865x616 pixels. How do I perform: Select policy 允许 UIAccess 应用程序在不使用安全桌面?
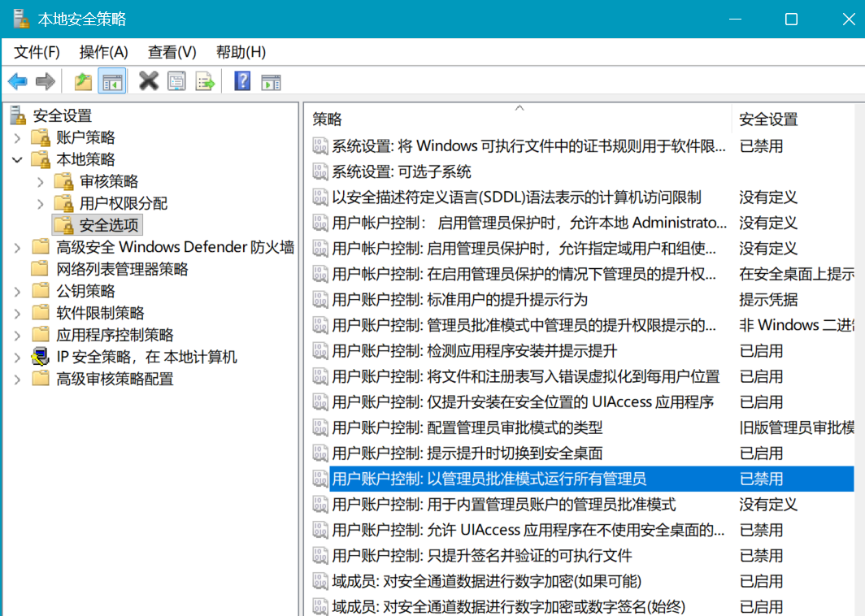pos(528,530)
